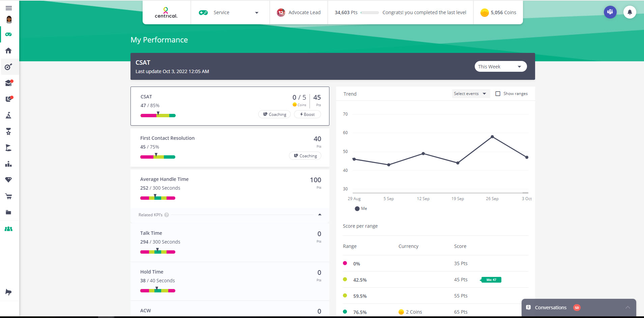This screenshot has height=318, width=644.
Task: Click the target goals icon in sidebar
Action: [x=8, y=67]
